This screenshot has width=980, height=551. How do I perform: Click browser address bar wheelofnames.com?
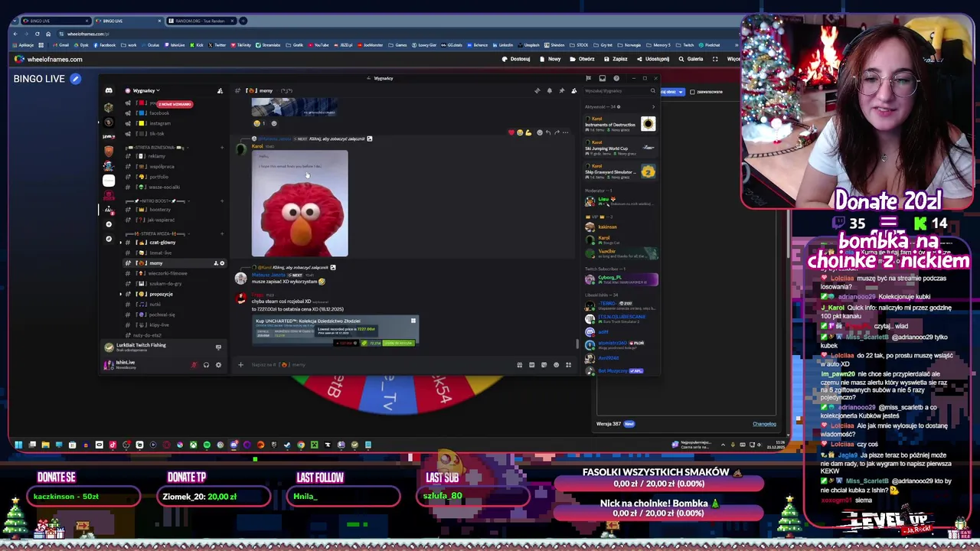[88, 34]
